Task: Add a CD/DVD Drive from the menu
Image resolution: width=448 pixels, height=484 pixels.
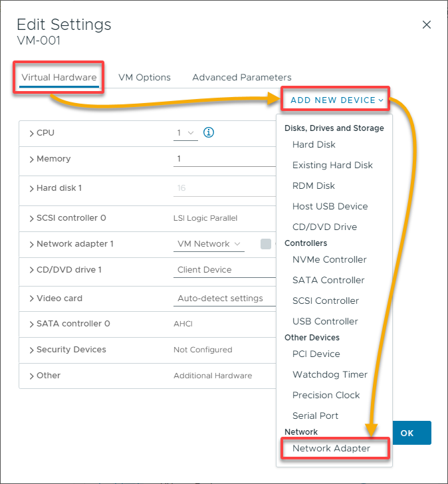Action: tap(324, 227)
